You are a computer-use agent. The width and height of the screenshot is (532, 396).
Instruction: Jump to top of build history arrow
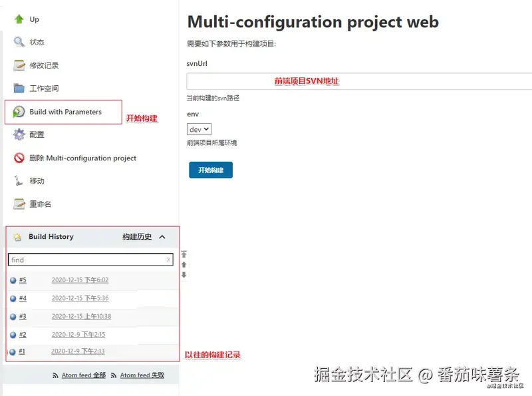184,254
